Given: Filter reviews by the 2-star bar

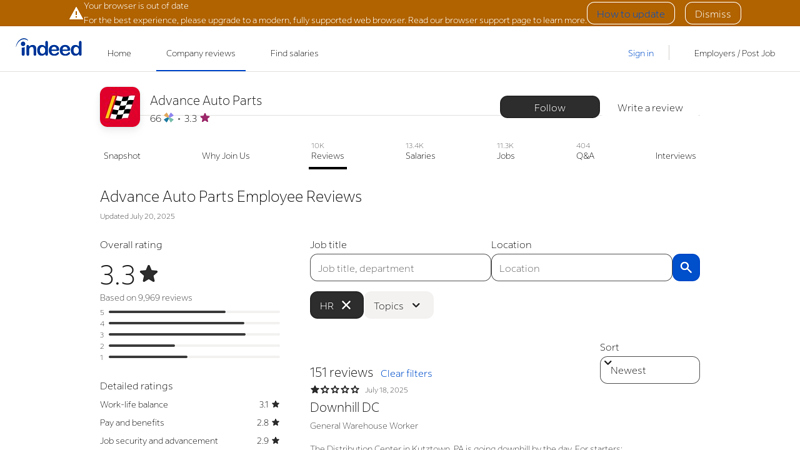Looking at the screenshot, I should (190, 345).
